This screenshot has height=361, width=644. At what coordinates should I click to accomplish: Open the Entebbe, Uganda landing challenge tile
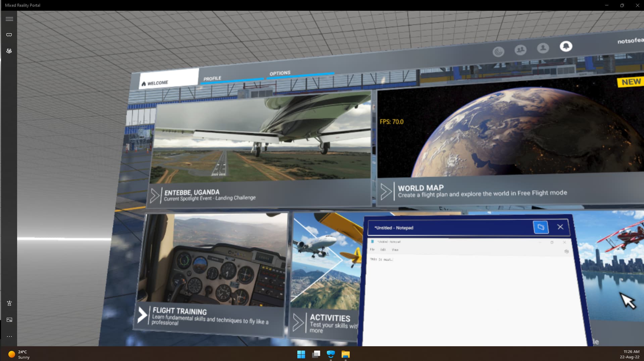pyautogui.click(x=260, y=149)
